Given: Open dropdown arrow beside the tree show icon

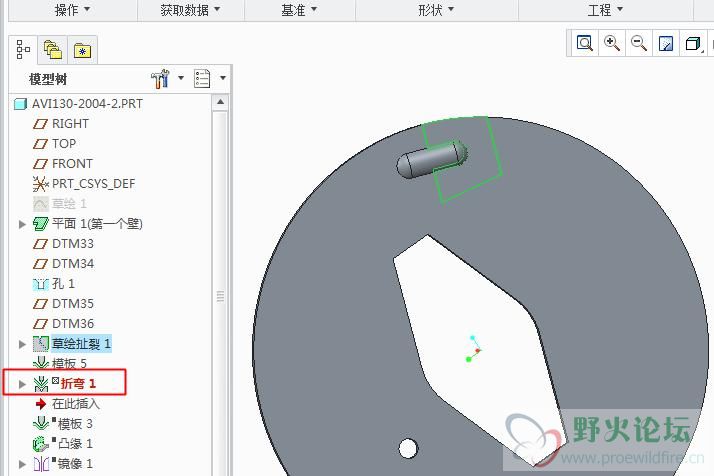Looking at the screenshot, I should point(223,78).
